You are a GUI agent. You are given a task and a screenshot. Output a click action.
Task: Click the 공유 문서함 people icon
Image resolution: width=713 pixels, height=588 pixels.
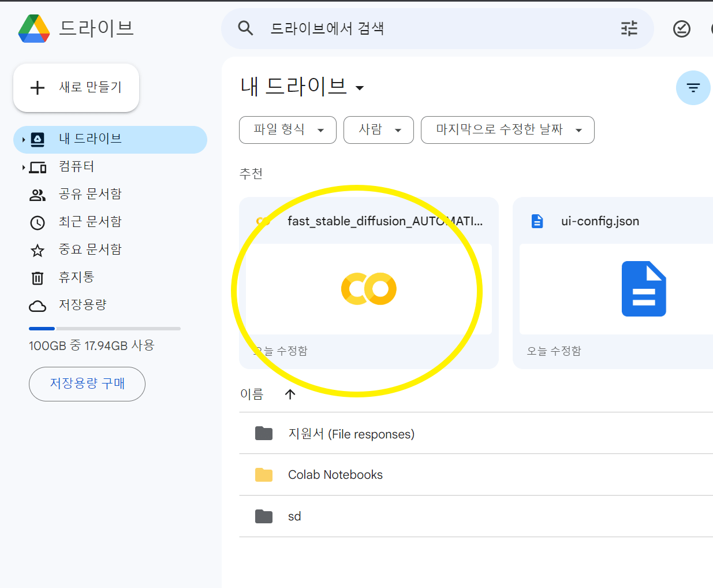click(x=38, y=195)
